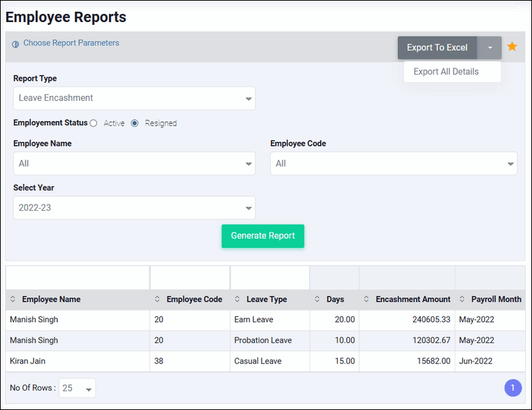Sort by Leave Type column arrows
The width and height of the screenshot is (532, 410).
click(x=238, y=299)
